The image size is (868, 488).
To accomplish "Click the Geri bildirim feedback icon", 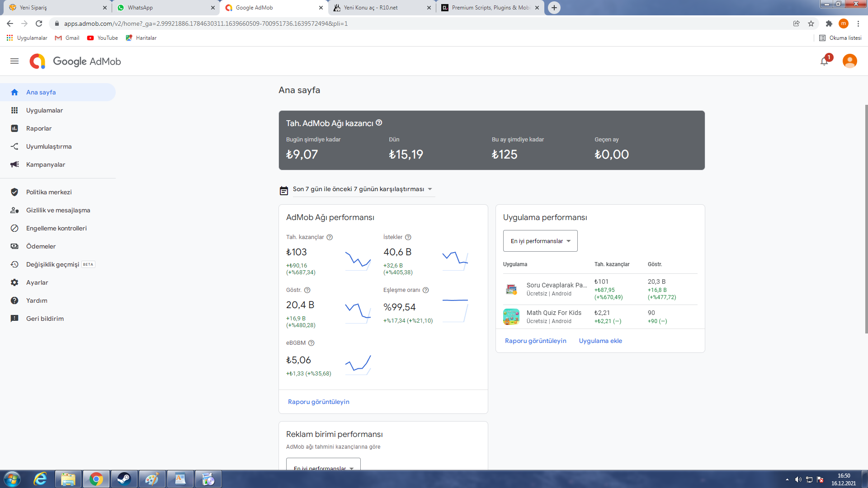I will tap(14, 319).
